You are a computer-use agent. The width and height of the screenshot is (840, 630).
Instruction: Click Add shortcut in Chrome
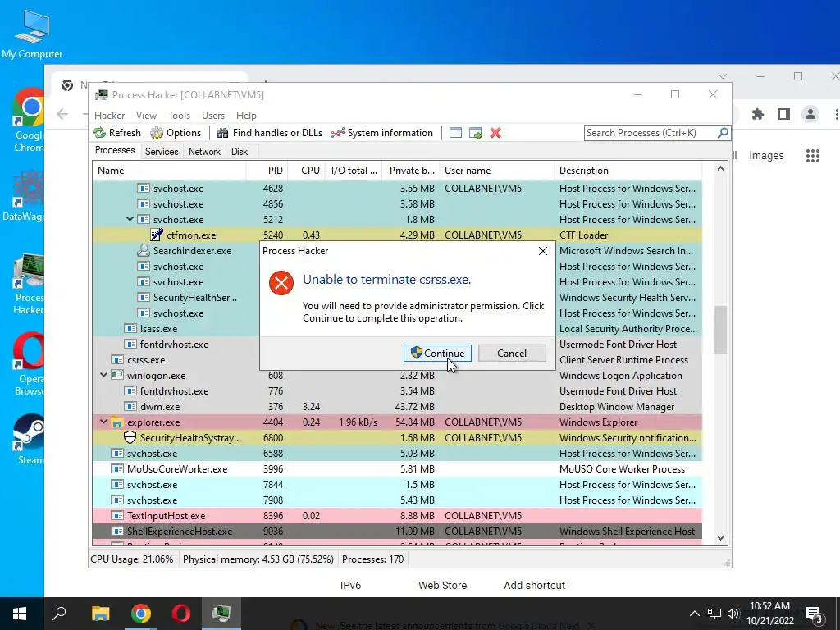(534, 585)
